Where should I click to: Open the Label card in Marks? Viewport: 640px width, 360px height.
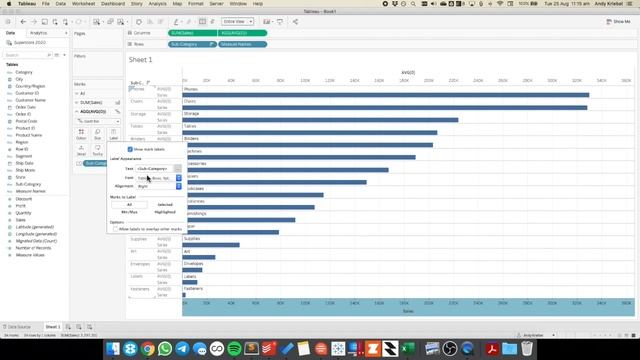click(113, 134)
